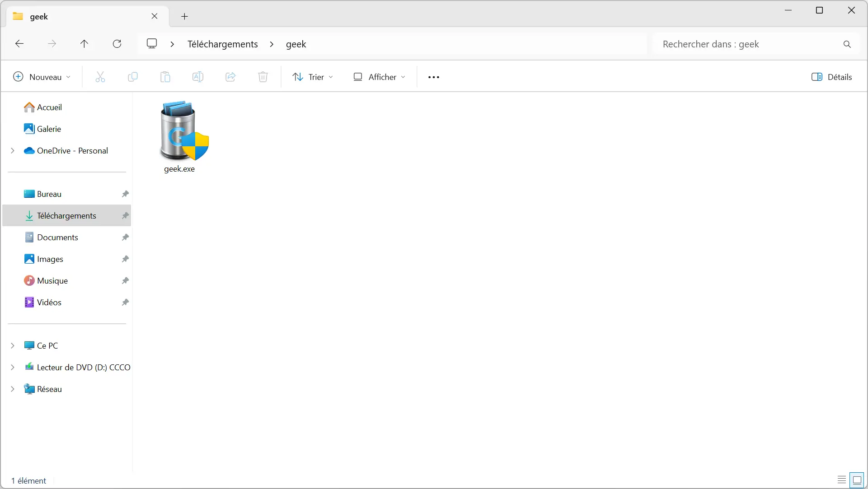The image size is (868, 489).
Task: Click the Rechercher dans : geek search box
Action: click(x=756, y=44)
